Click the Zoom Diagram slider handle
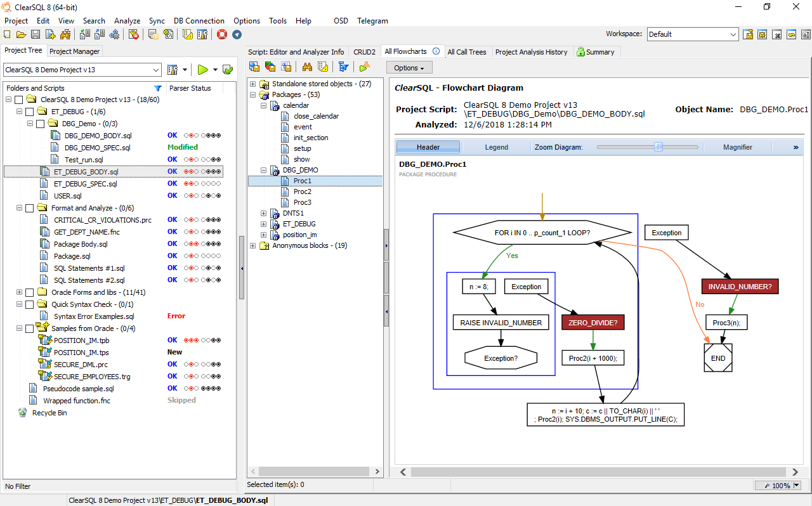Viewport: 812px width, 506px height. point(658,147)
